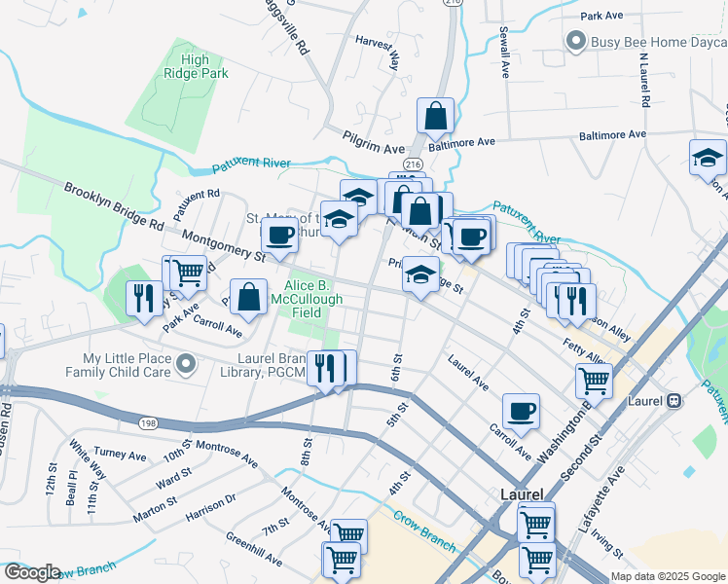Click the High Ridge Park label

coord(196,66)
